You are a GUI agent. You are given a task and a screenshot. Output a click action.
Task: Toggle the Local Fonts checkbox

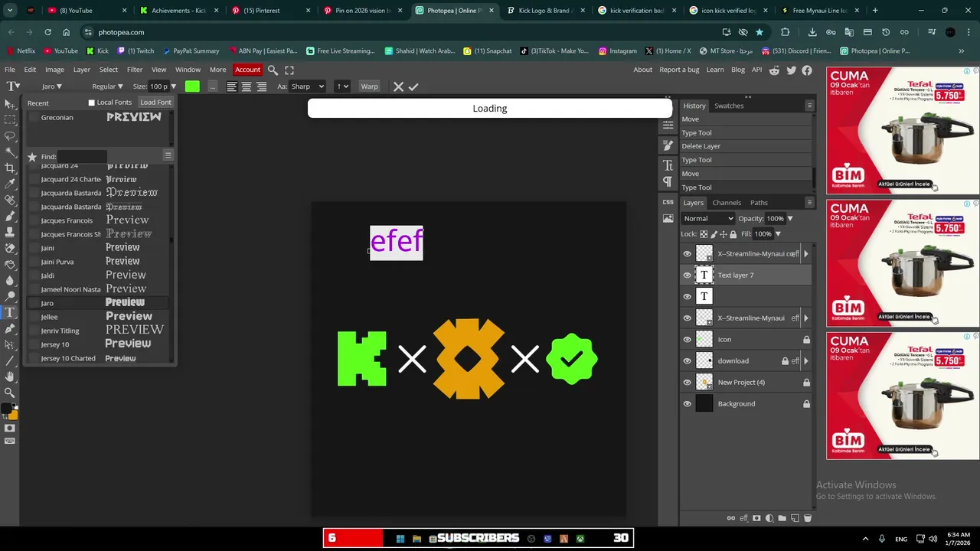[x=91, y=103]
